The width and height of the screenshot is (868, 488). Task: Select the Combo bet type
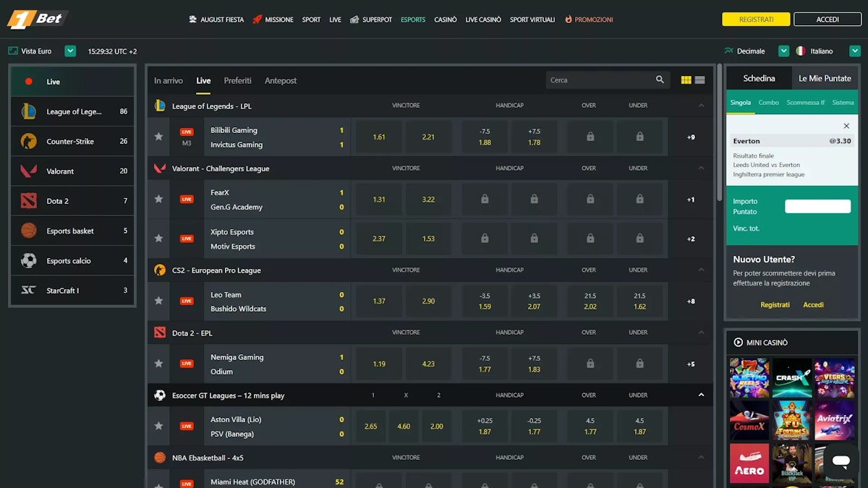[x=768, y=103]
